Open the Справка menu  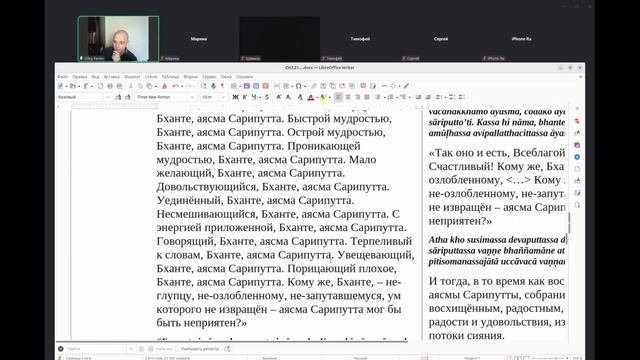244,77
